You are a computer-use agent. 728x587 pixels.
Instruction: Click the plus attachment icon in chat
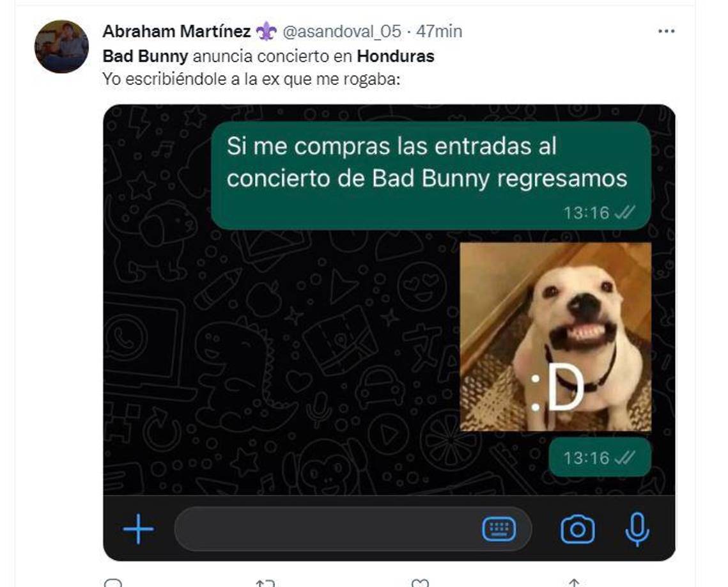138,528
